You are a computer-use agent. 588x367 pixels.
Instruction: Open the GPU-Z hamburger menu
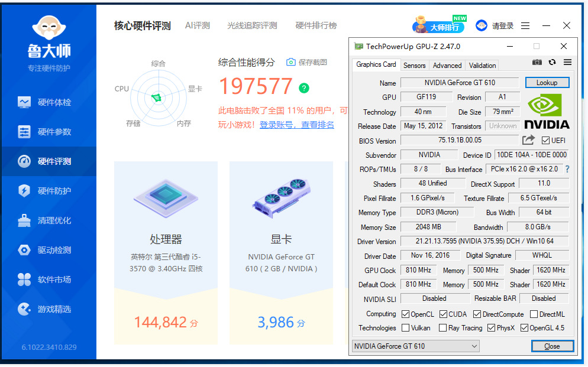[567, 63]
